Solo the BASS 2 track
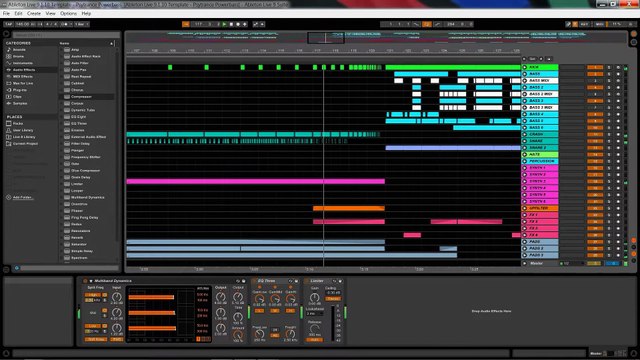Screen dimensions: 640x360 point(609,87)
